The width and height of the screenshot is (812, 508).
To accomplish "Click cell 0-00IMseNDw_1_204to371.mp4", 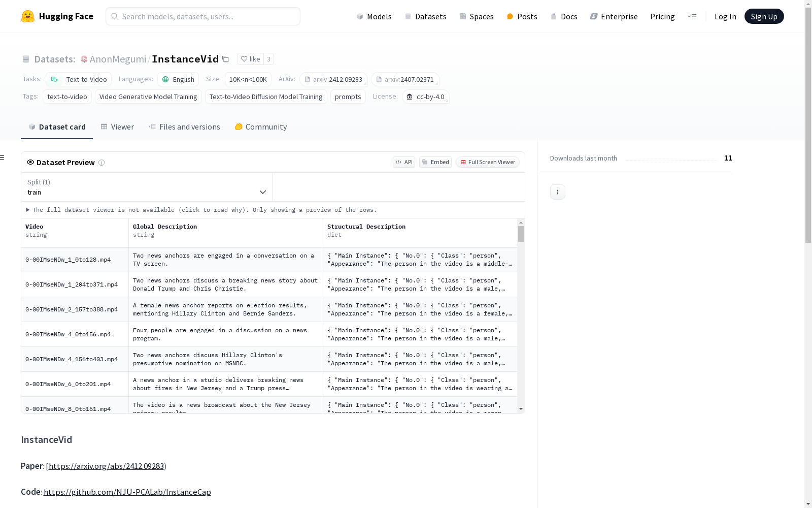I will click(75, 284).
